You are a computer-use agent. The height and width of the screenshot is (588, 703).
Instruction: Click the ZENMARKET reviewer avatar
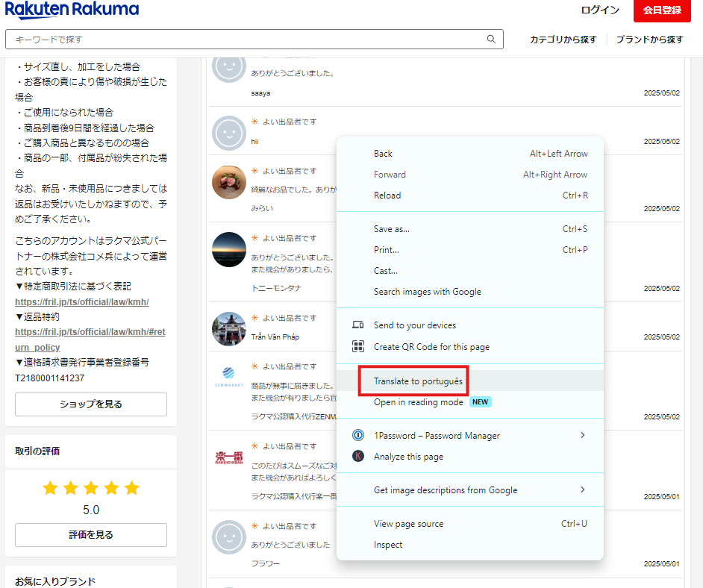click(x=229, y=374)
